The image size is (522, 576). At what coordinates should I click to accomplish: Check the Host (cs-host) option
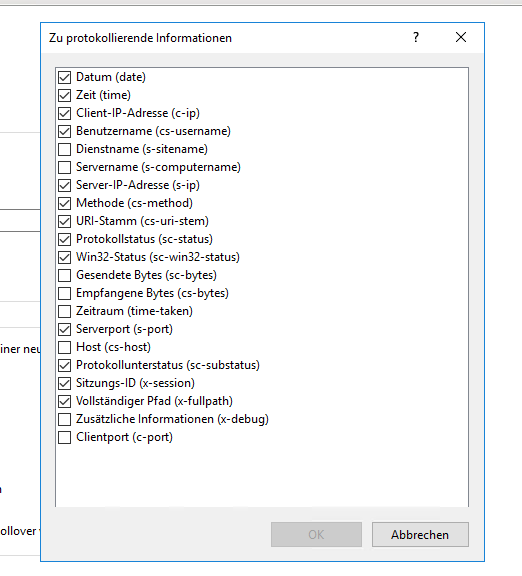coord(65,347)
